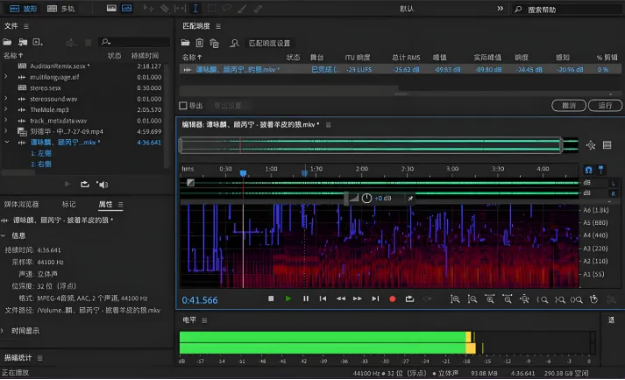Collapse the 信息 information section

click(3, 236)
